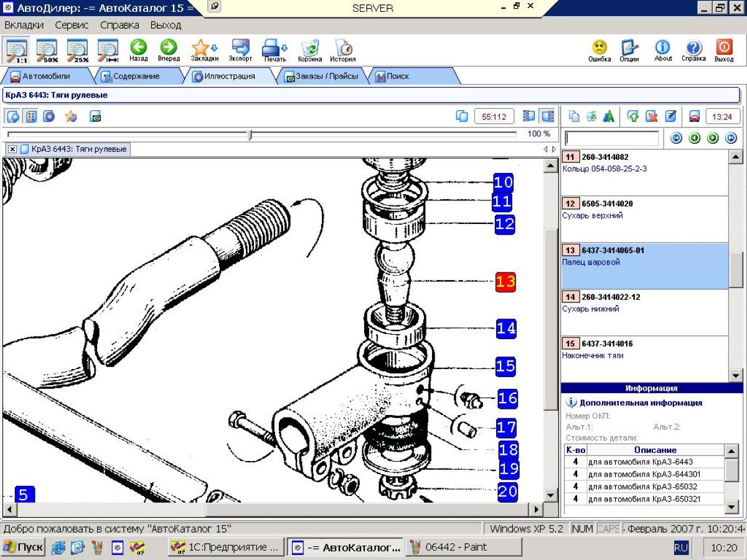The width and height of the screenshot is (747, 560).
Task: Close the КрАЗ 6443: Тяги рулевые document tab
Action: 12,149
